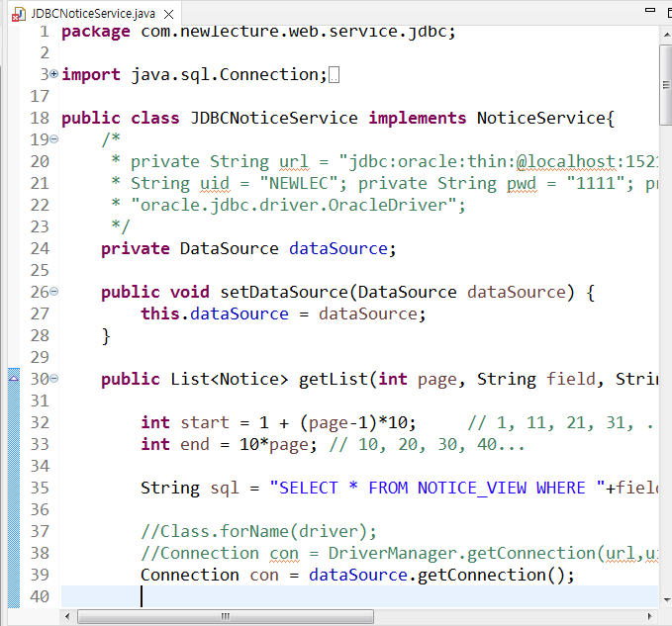Click 'getConnection()' on line 39
The height and width of the screenshot is (626, 672).
[491, 575]
